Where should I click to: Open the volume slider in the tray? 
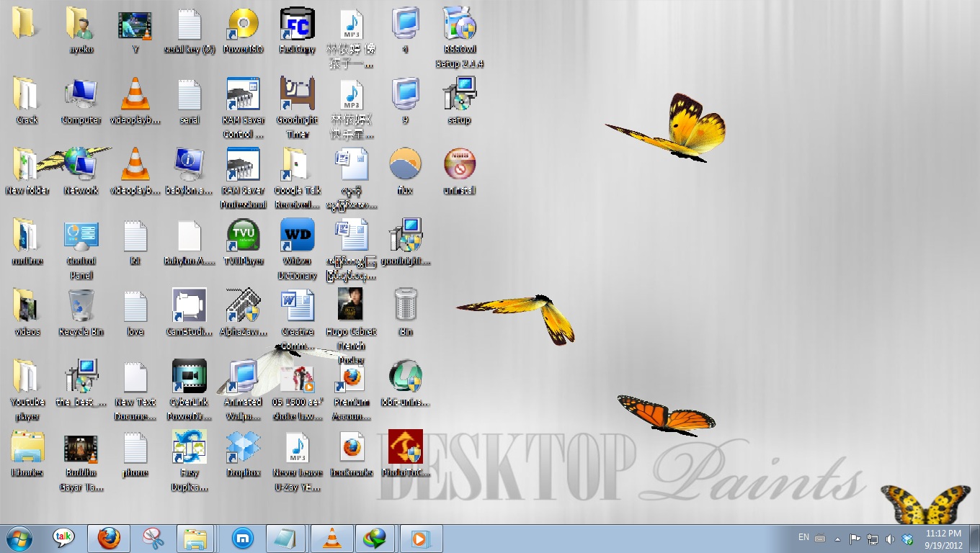888,538
